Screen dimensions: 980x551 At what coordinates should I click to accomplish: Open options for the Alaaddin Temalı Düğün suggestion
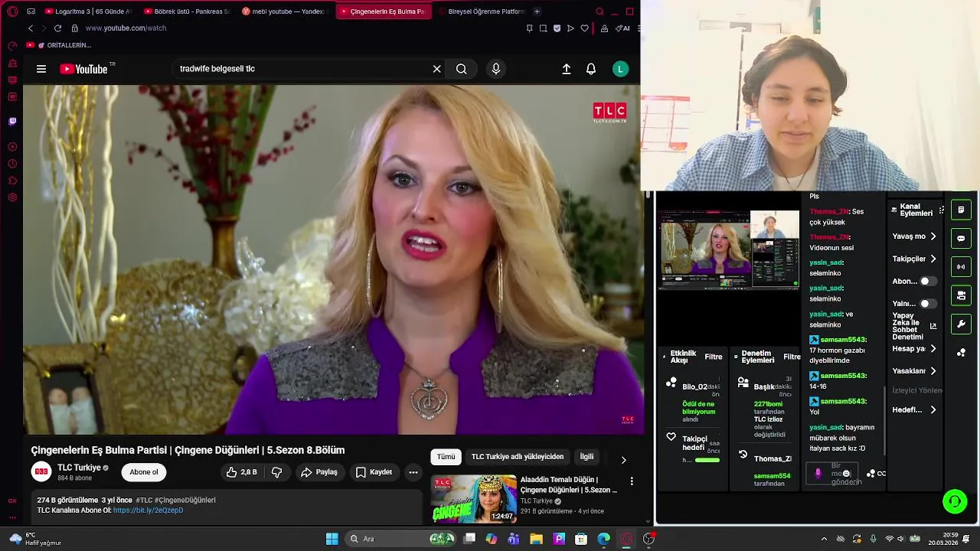pos(632,481)
